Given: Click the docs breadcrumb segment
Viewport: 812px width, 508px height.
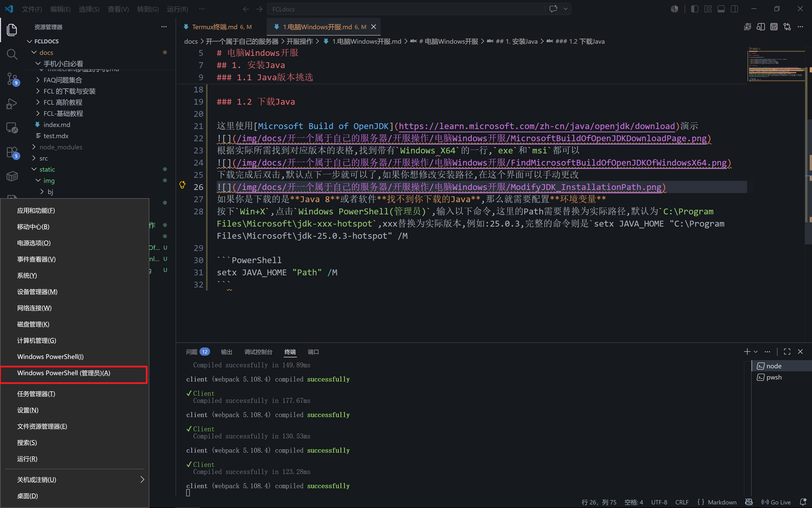Looking at the screenshot, I should (191, 41).
